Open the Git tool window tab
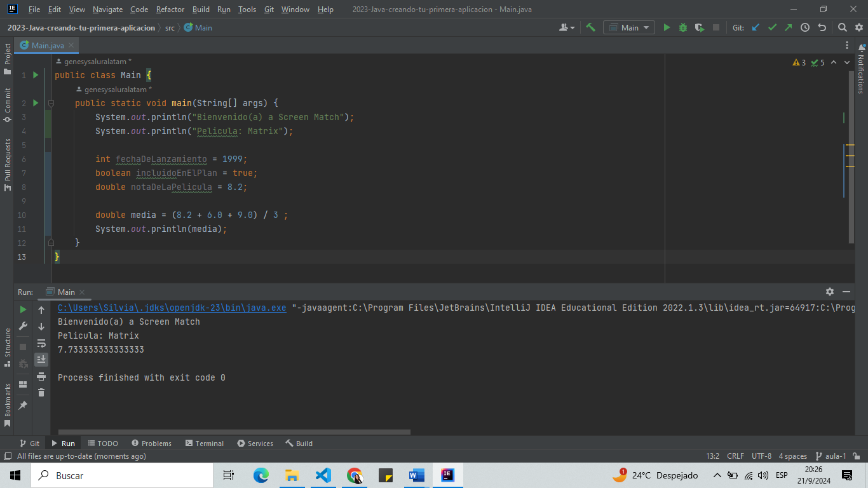868x488 pixels. click(x=29, y=444)
